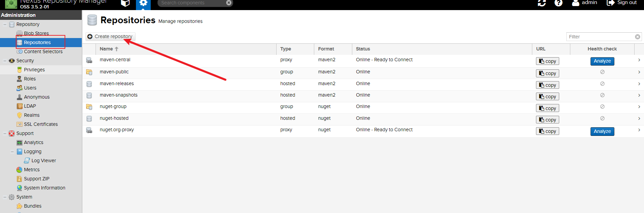The image size is (644, 213).
Task: Analyze health of maven-central repository
Action: pos(602,61)
